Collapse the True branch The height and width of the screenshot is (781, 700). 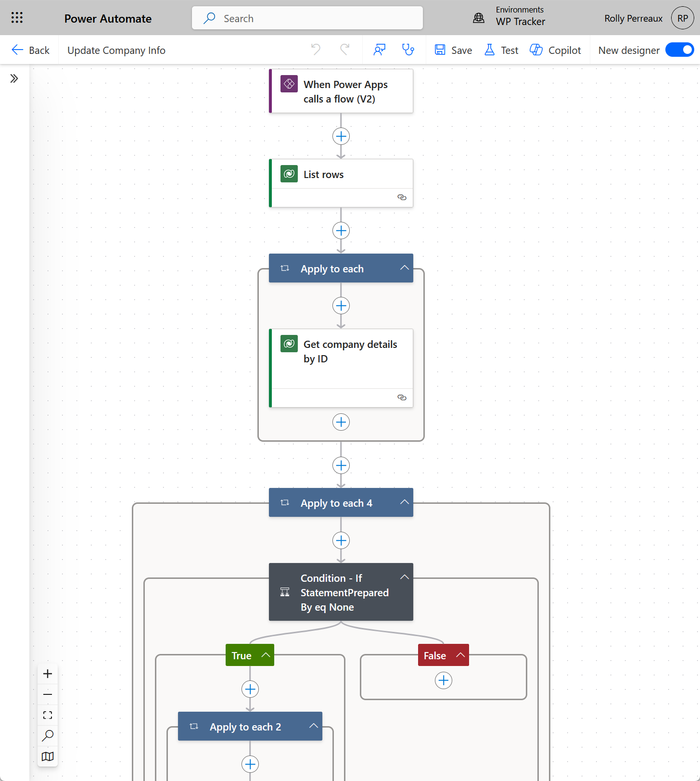(266, 655)
